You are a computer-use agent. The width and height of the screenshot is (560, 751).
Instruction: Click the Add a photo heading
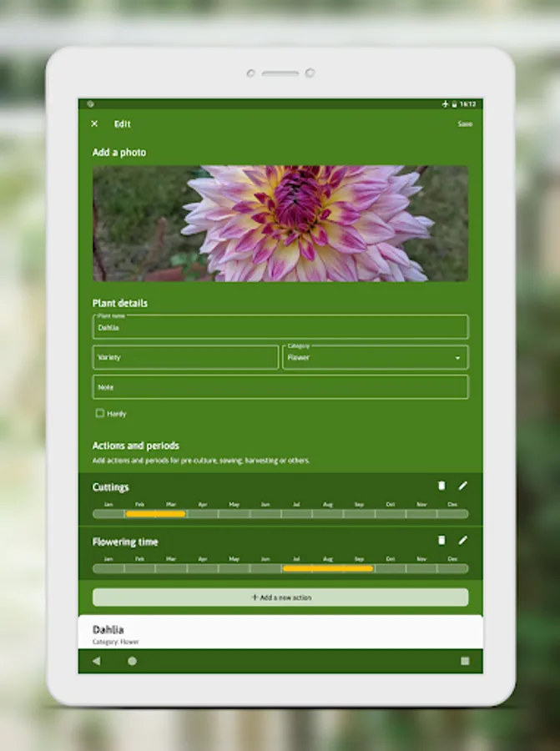[x=119, y=153]
